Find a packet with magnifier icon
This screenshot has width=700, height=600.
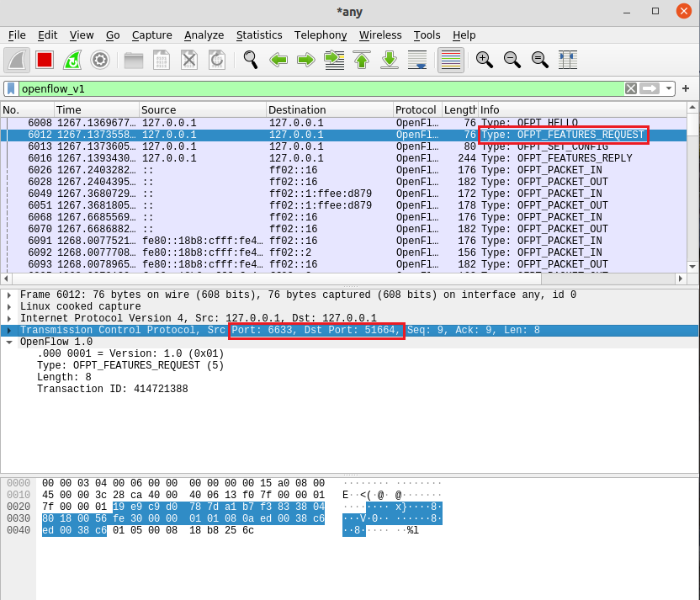(x=250, y=60)
